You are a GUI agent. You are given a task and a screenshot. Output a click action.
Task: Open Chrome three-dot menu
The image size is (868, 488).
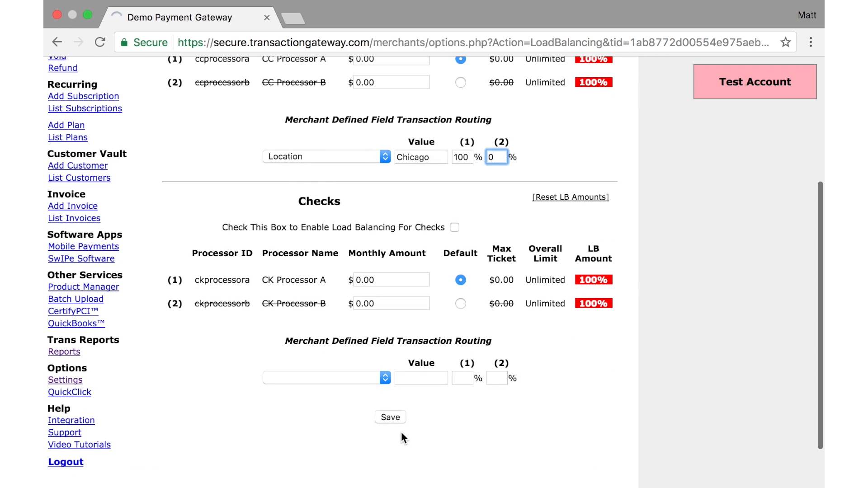point(811,42)
